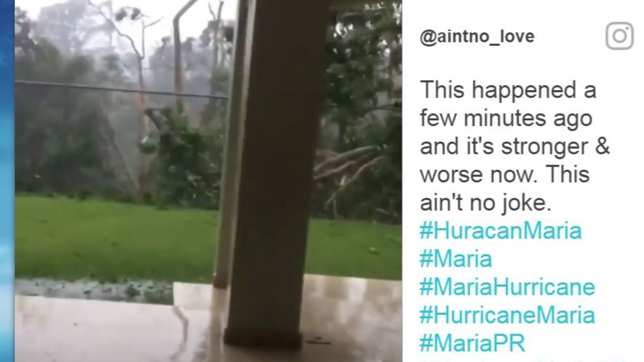The width and height of the screenshot is (644, 362).
Task: Click the 'This happened a' caption line
Action: click(x=508, y=90)
